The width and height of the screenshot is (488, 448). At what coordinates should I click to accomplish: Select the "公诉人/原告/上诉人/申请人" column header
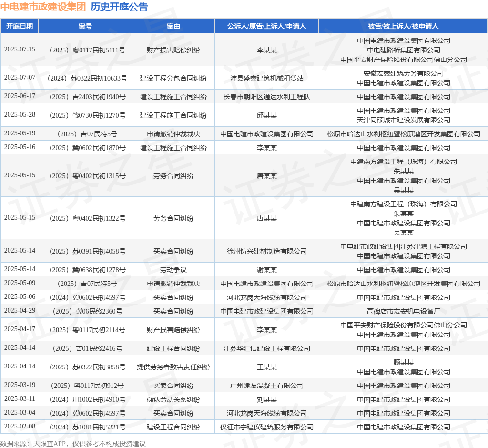(x=267, y=26)
